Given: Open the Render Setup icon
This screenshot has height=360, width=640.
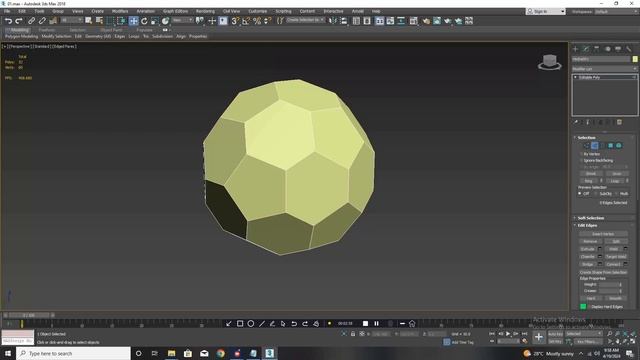Looking at the screenshot, I should [426, 21].
